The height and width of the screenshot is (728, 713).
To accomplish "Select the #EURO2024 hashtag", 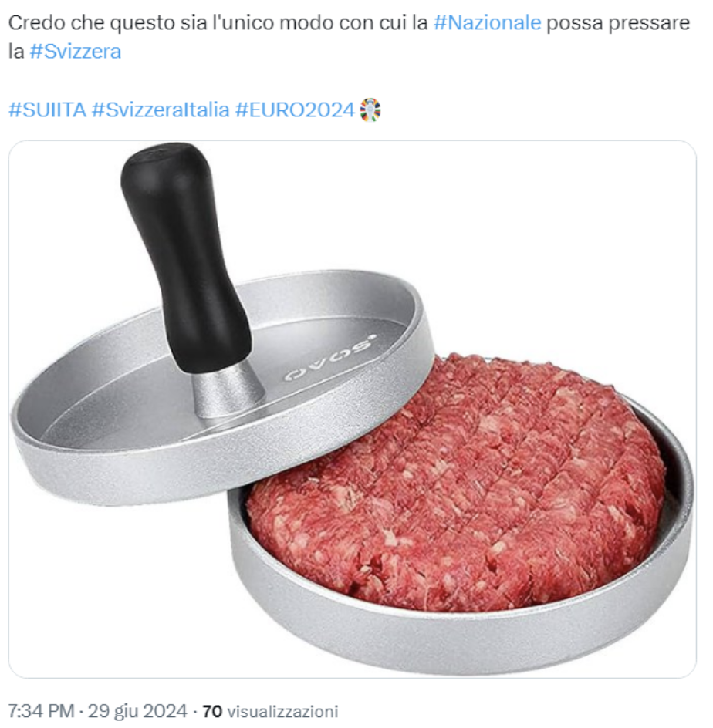I will [x=295, y=110].
